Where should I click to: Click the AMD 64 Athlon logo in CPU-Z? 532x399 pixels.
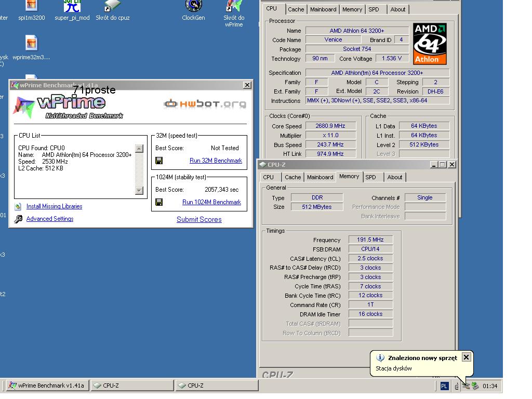tap(430, 44)
